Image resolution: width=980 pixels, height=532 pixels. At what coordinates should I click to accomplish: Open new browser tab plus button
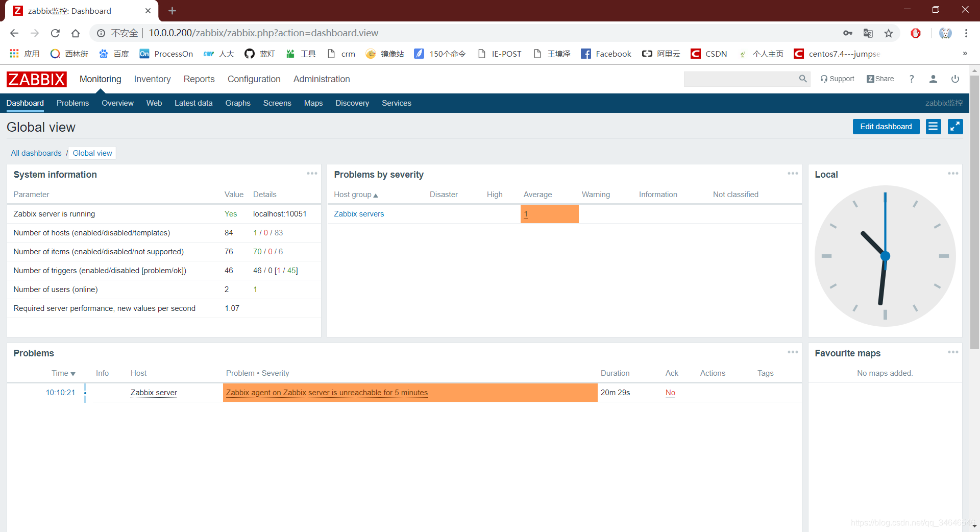172,11
